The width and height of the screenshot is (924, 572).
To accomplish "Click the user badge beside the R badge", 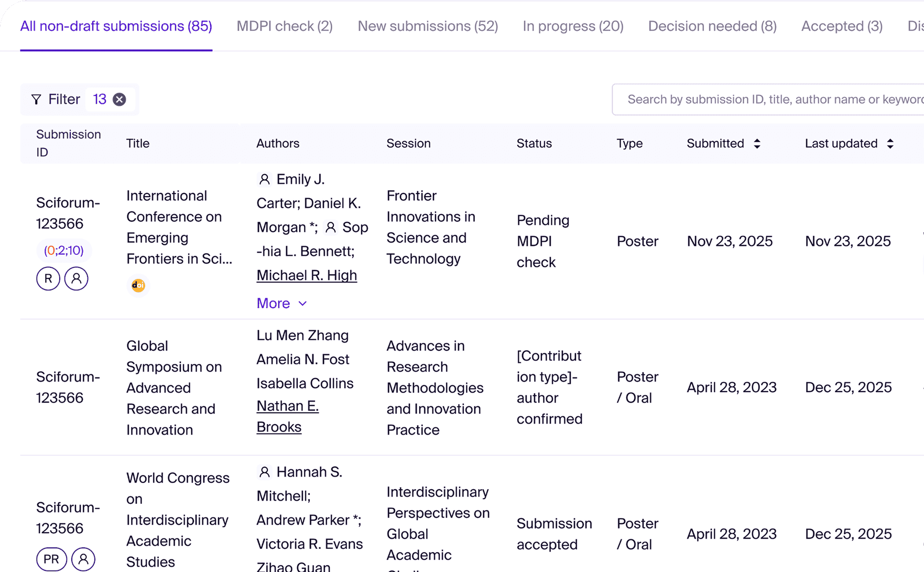I will click(x=76, y=278).
